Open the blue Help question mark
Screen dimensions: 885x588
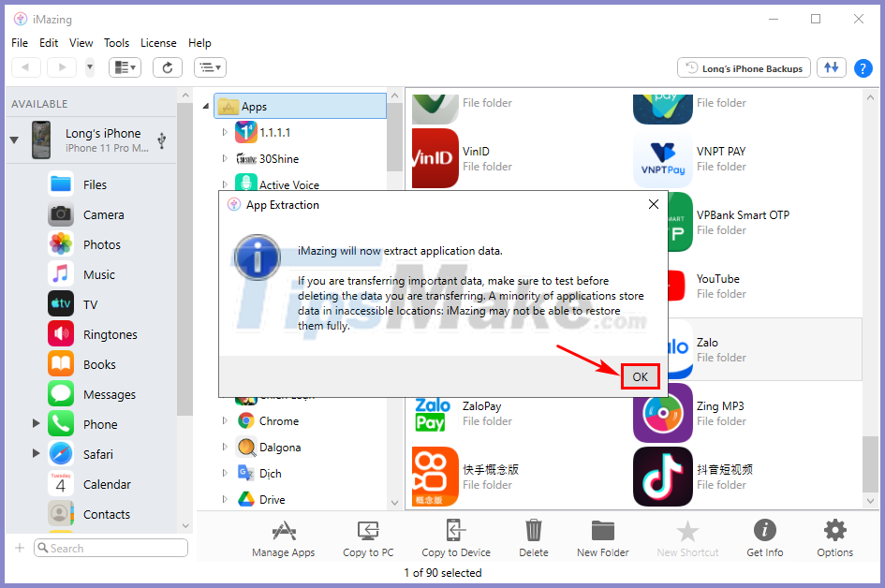863,67
